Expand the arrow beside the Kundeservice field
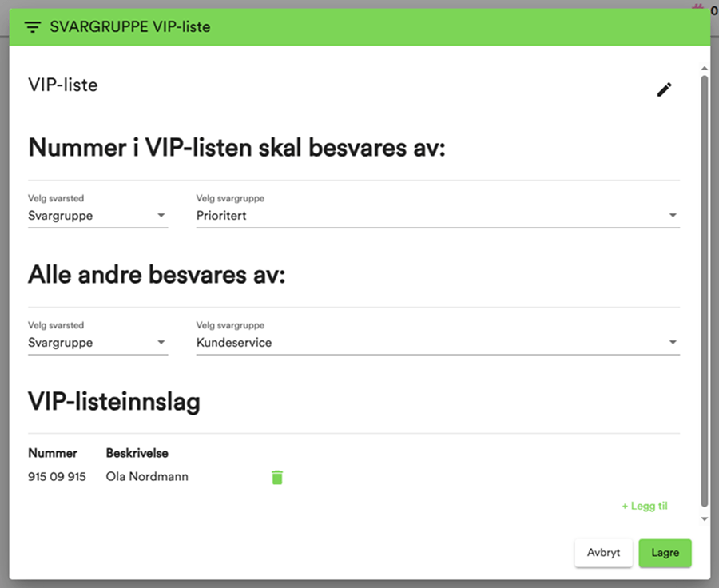 673,342
